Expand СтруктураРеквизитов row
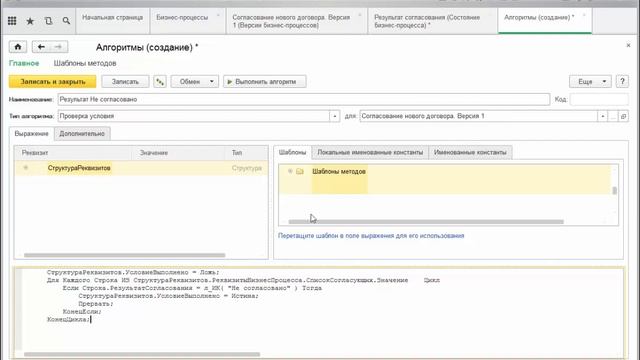 point(26,168)
